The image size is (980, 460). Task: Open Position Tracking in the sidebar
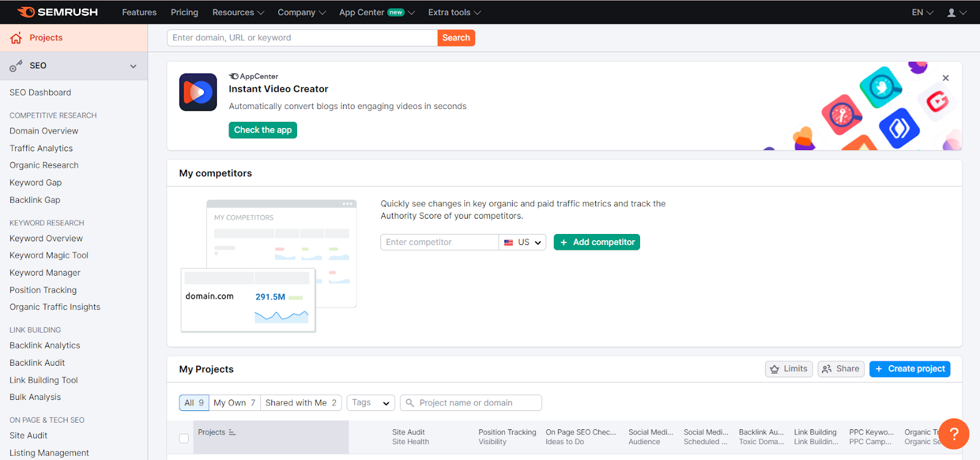(x=43, y=290)
